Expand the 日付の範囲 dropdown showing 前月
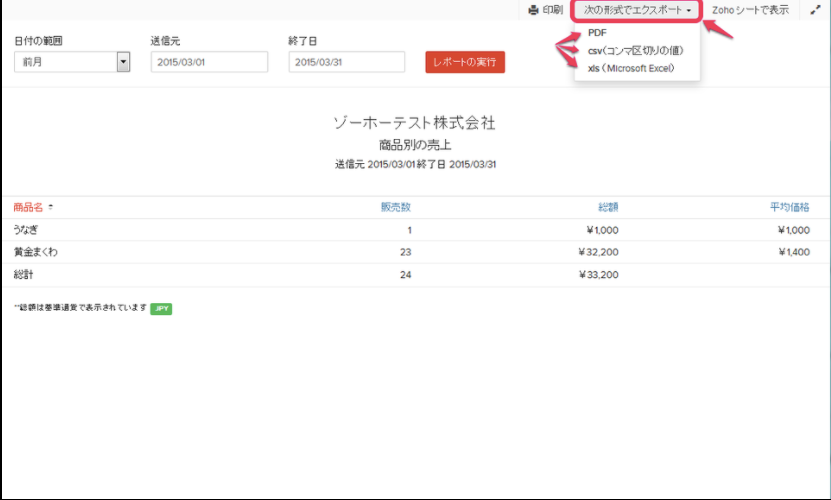 123,62
